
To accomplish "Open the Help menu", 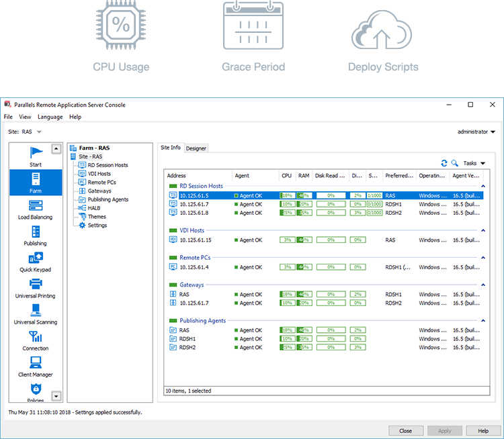I will (75, 117).
